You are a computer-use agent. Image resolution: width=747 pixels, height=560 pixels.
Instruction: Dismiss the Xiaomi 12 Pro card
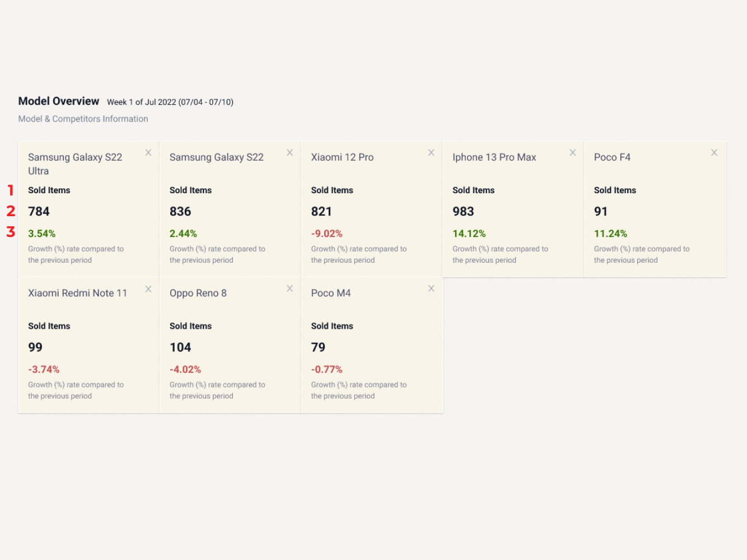[431, 153]
